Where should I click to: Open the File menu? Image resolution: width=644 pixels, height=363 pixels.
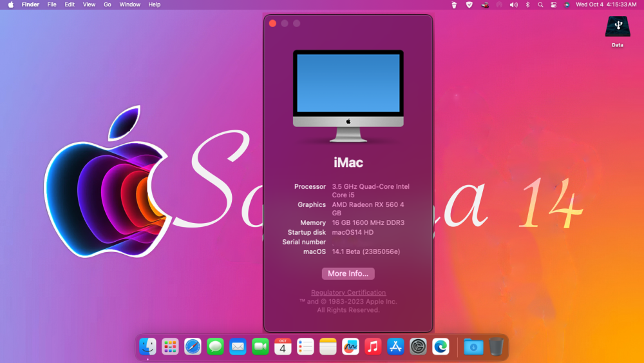(x=52, y=5)
